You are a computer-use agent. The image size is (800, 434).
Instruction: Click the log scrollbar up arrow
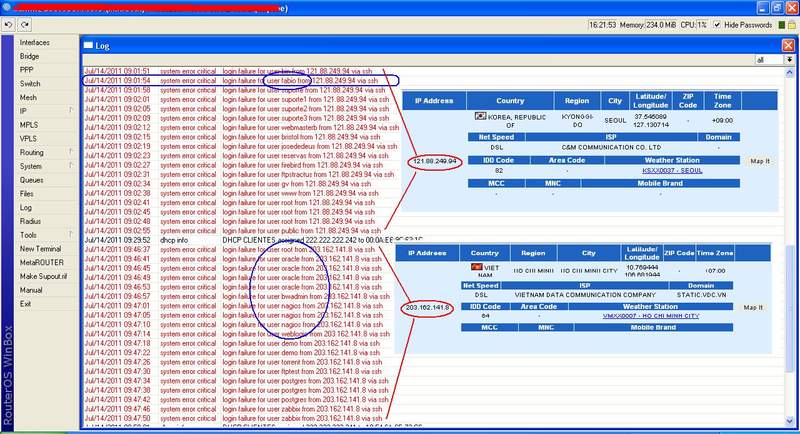pos(790,73)
